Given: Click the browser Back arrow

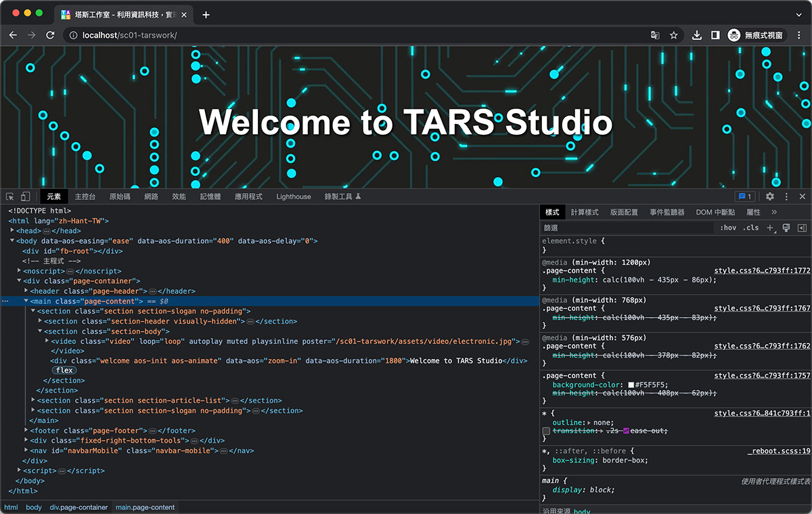Looking at the screenshot, I should (13, 35).
